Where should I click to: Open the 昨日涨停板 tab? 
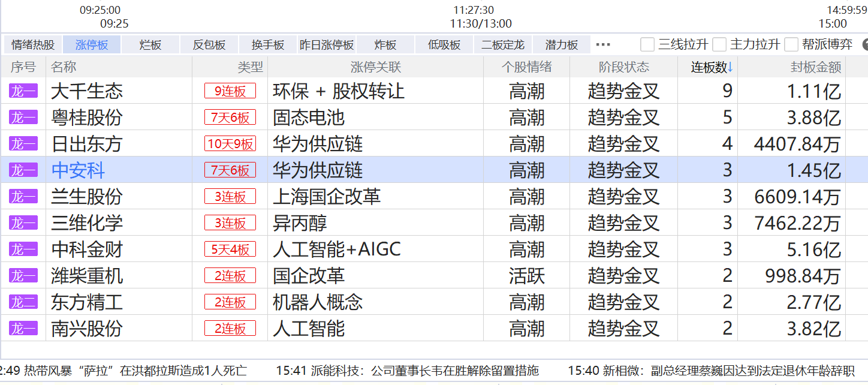pos(327,44)
